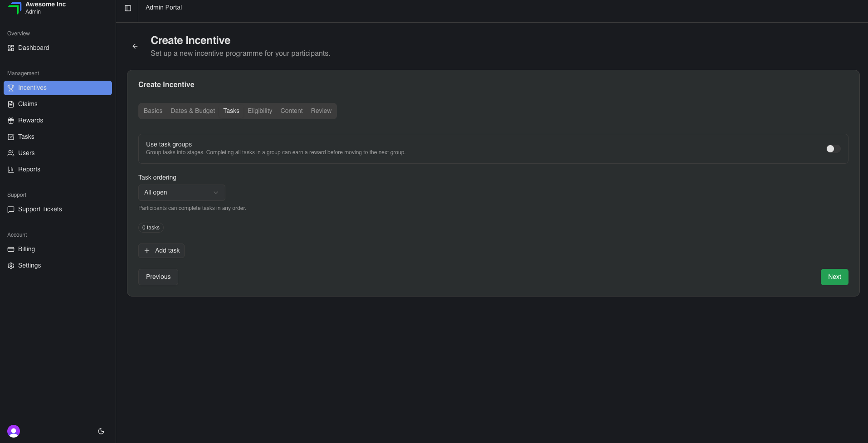Open Billing page
This screenshot has height=443, width=868.
[58, 249]
